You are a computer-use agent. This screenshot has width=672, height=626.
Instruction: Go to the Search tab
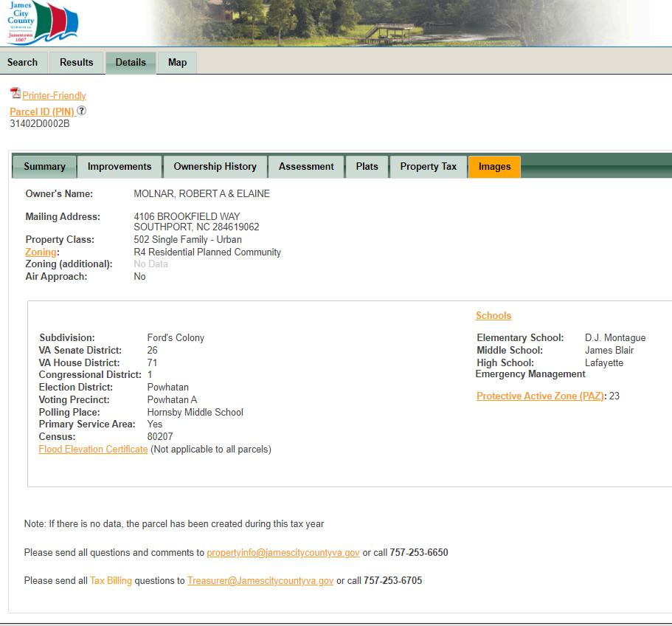pyautogui.click(x=22, y=63)
